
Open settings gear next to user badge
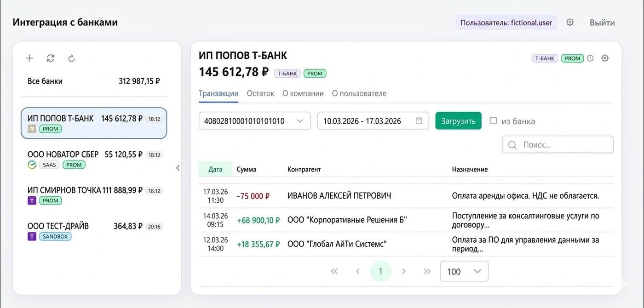pyautogui.click(x=570, y=23)
